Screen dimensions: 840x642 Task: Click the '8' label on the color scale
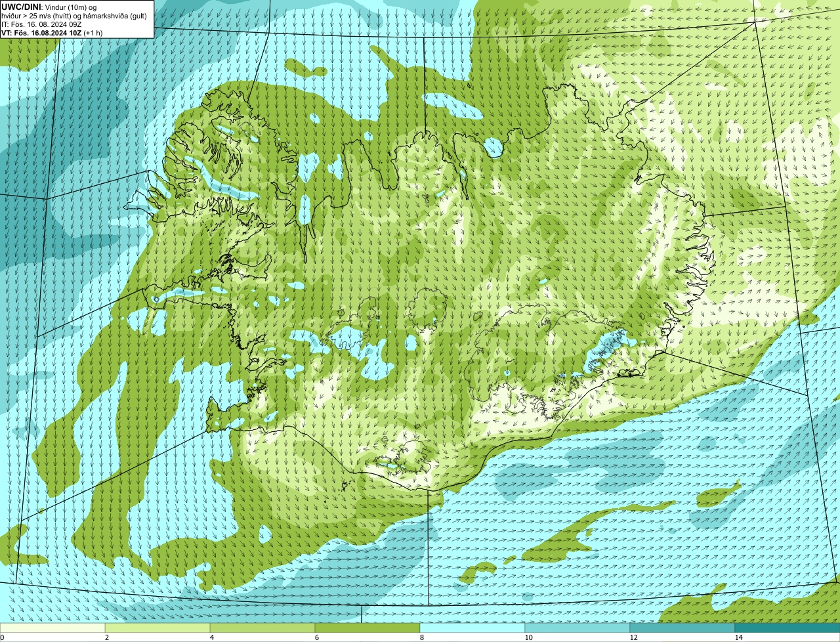[422, 637]
